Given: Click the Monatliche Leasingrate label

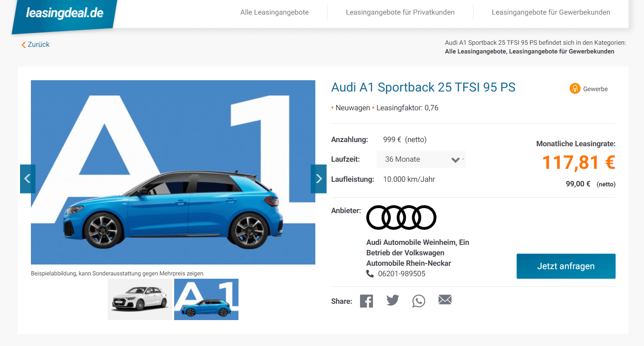Looking at the screenshot, I should [576, 144].
